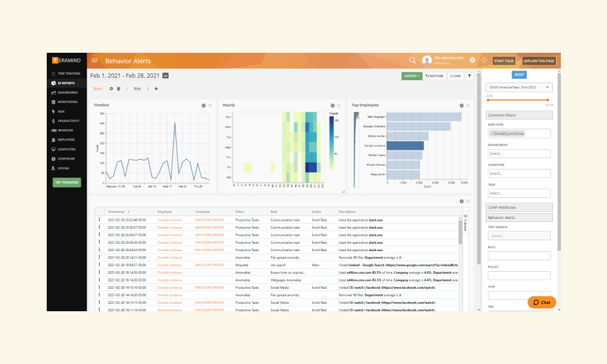Screen dimensions: 607x364
Task: Open BI Reports in sidebar
Action: point(67,83)
